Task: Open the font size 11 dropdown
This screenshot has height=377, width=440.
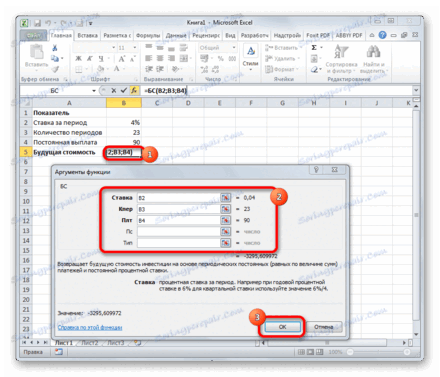Action: tap(135, 48)
